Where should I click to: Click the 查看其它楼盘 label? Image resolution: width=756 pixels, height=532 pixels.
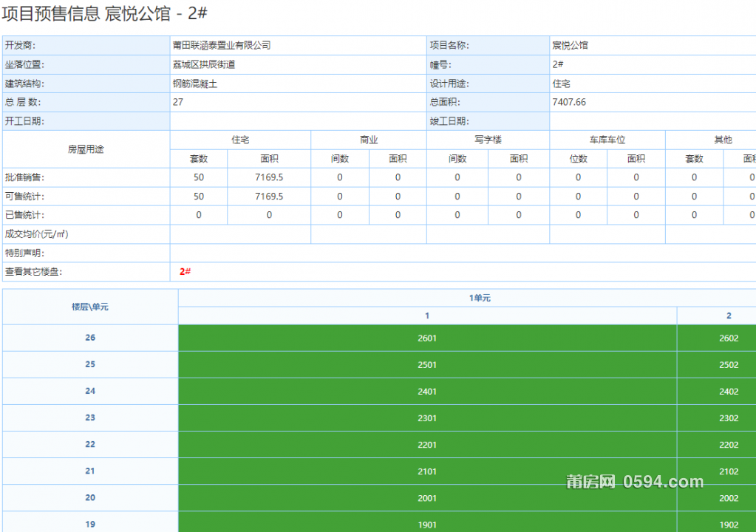coord(33,272)
